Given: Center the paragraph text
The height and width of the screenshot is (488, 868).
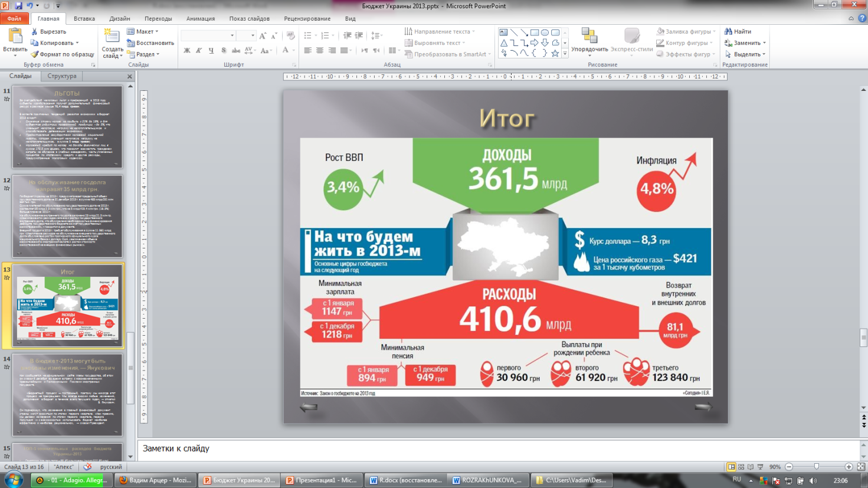Looking at the screenshot, I should (320, 51).
